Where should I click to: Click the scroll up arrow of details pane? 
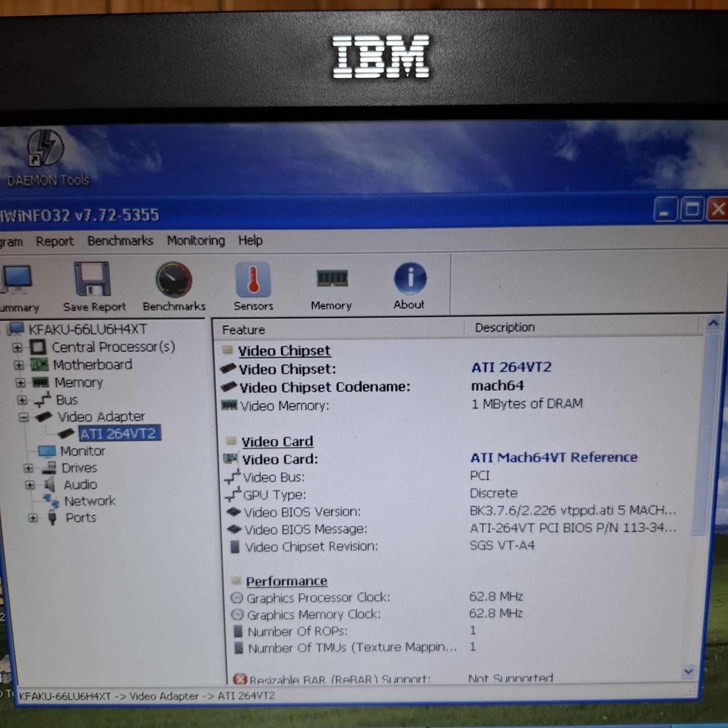(713, 324)
